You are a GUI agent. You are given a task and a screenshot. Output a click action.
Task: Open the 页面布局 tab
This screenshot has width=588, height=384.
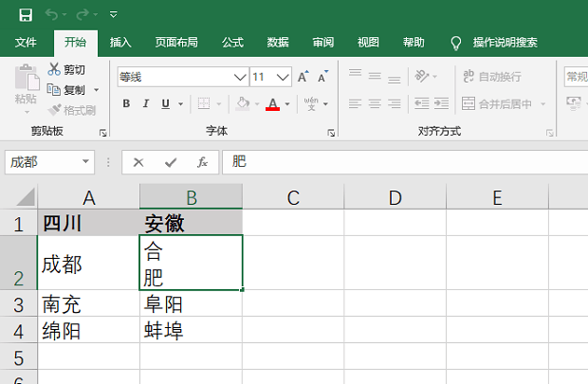point(176,43)
